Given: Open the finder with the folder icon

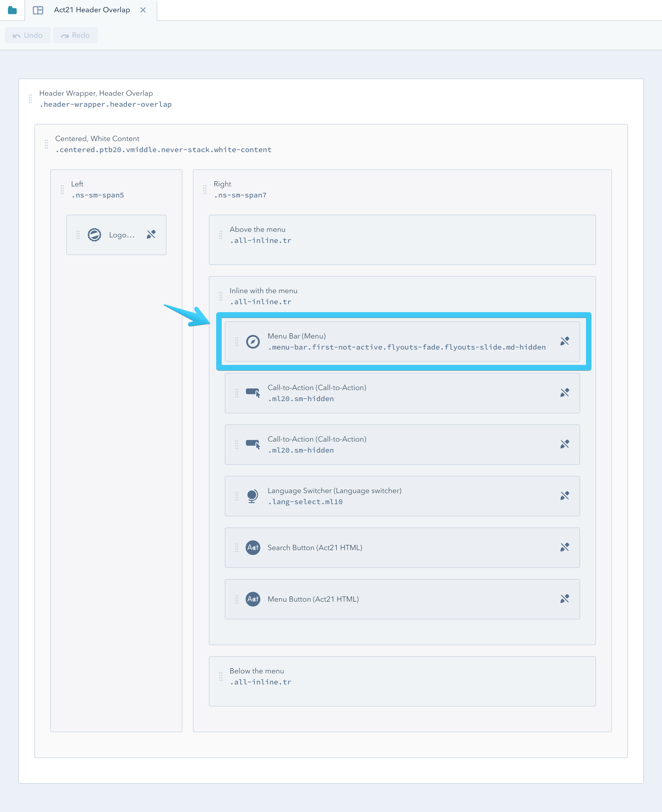Looking at the screenshot, I should (x=12, y=10).
